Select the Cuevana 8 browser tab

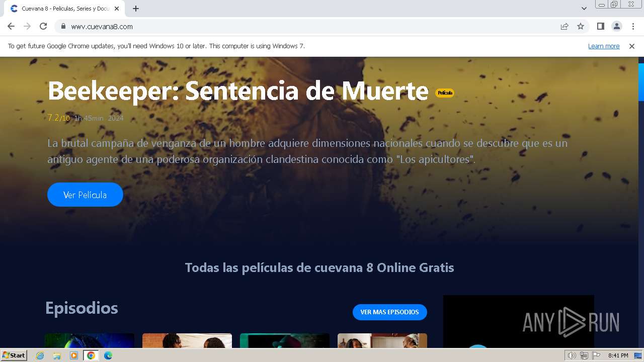click(x=64, y=9)
